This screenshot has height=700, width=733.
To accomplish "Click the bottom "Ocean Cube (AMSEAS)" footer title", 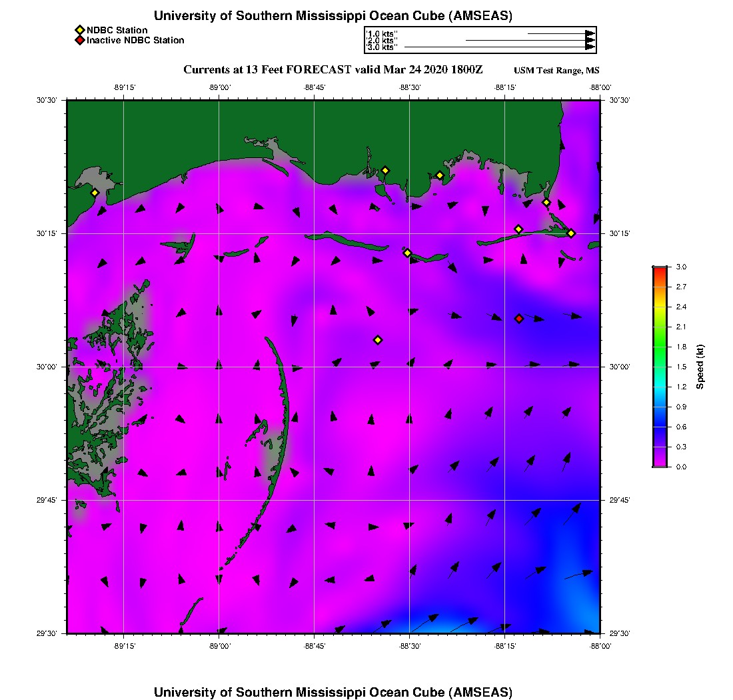I will point(333,692).
